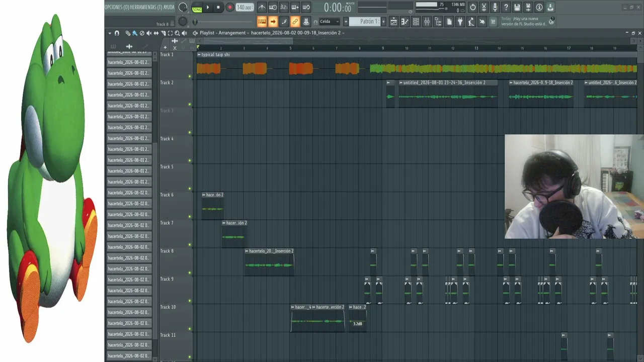Select the Slice tool in the Playlist
Screen dimensions: 644x362
(163, 33)
